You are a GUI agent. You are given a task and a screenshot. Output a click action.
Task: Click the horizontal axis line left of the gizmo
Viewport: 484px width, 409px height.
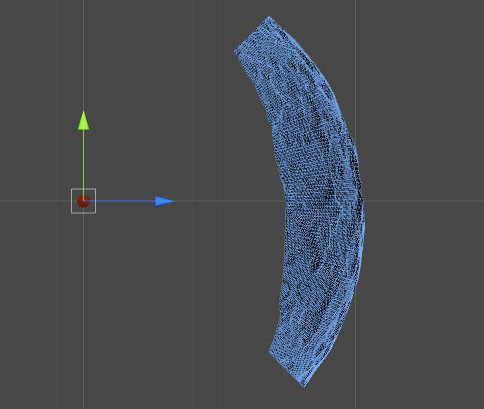pos(35,201)
